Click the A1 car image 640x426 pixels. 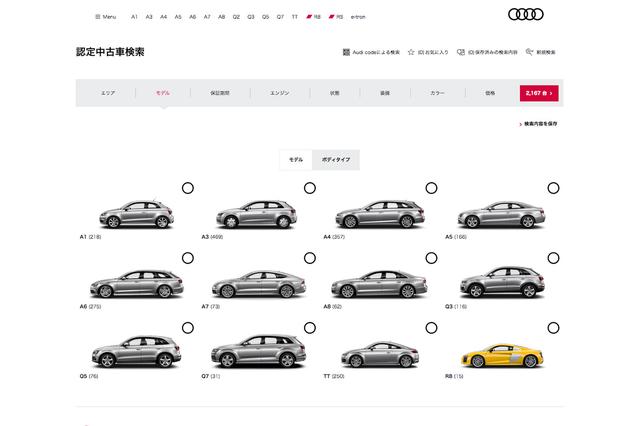tap(137, 214)
